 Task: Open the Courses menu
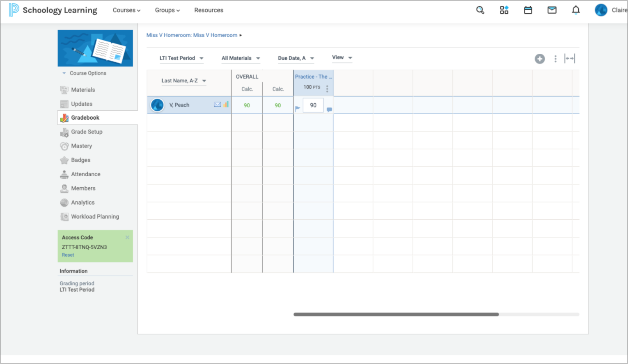pyautogui.click(x=126, y=10)
